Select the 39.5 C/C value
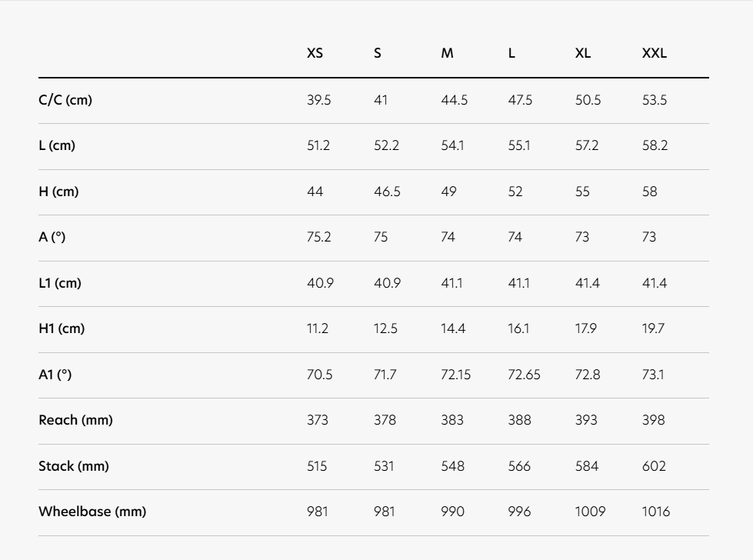The image size is (753, 560). point(318,100)
